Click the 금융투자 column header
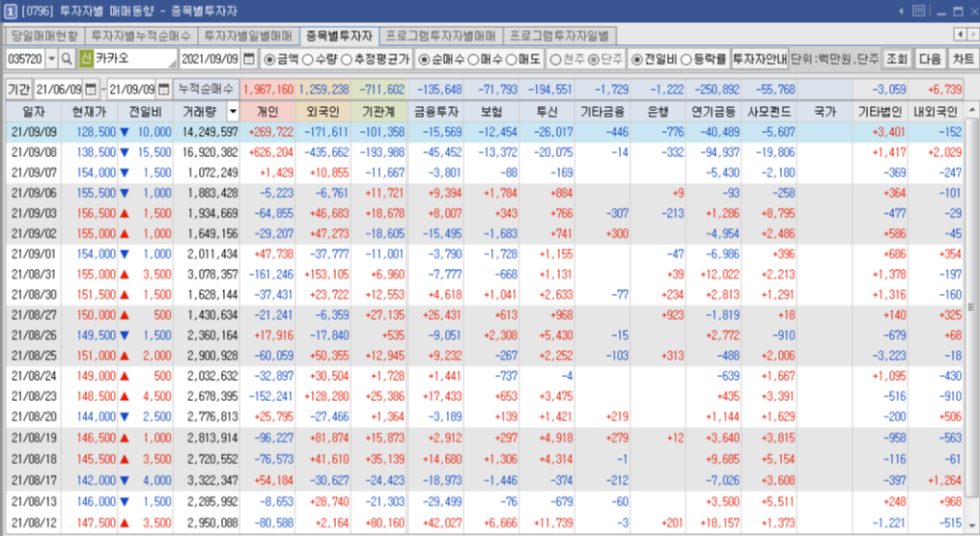Screen dimensions: 980x536 click(435, 112)
